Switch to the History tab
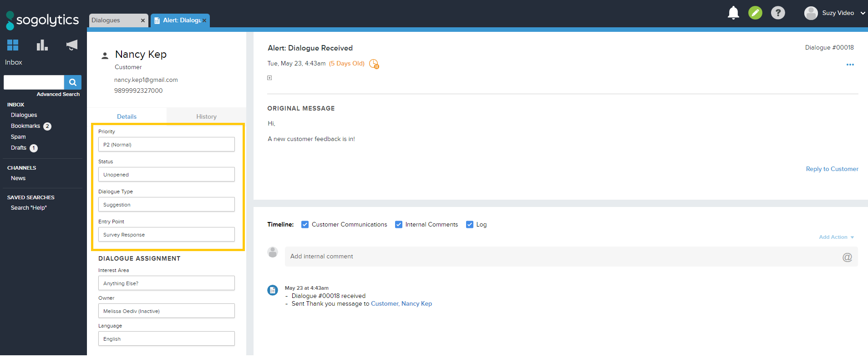The width and height of the screenshot is (868, 363). 206,116
